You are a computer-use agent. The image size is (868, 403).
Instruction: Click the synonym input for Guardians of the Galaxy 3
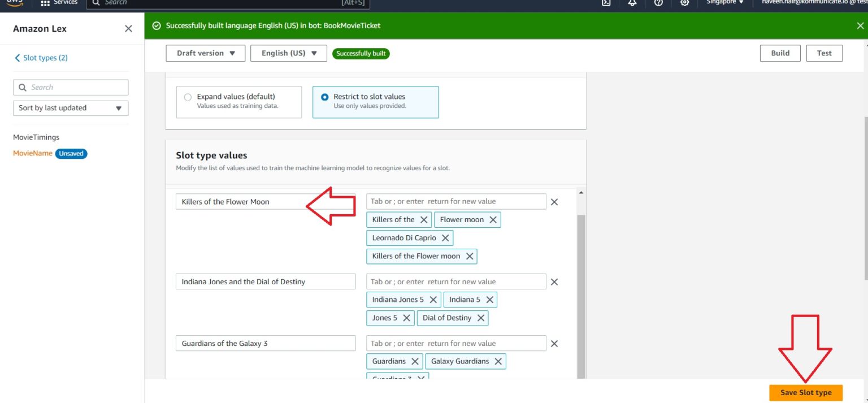pos(456,344)
